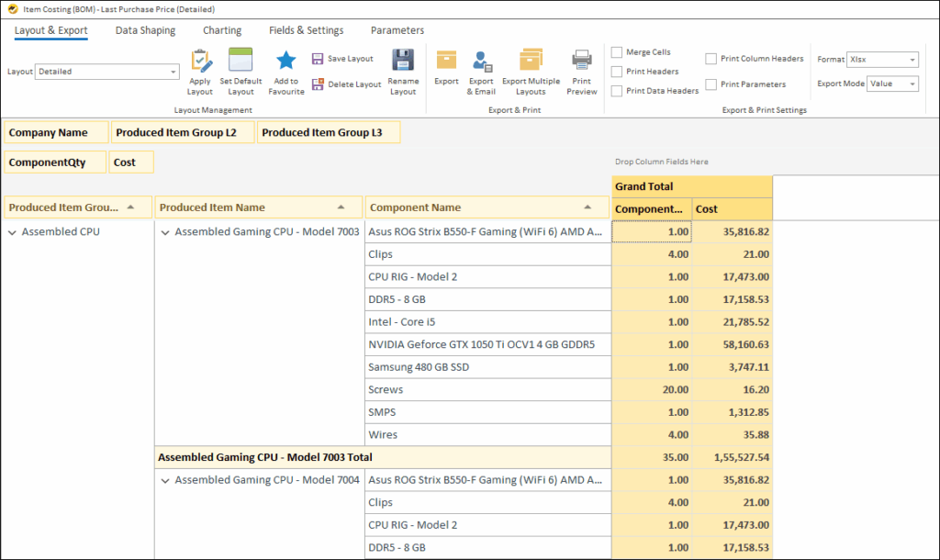This screenshot has height=560, width=940.
Task: Click the Delete Layout icon
Action: tap(318, 84)
